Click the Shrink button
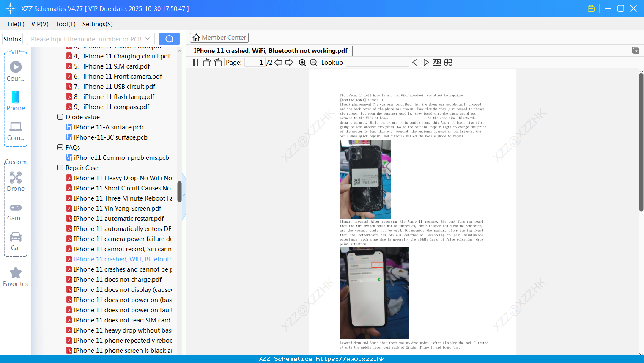The height and width of the screenshot is (363, 644). (x=12, y=39)
